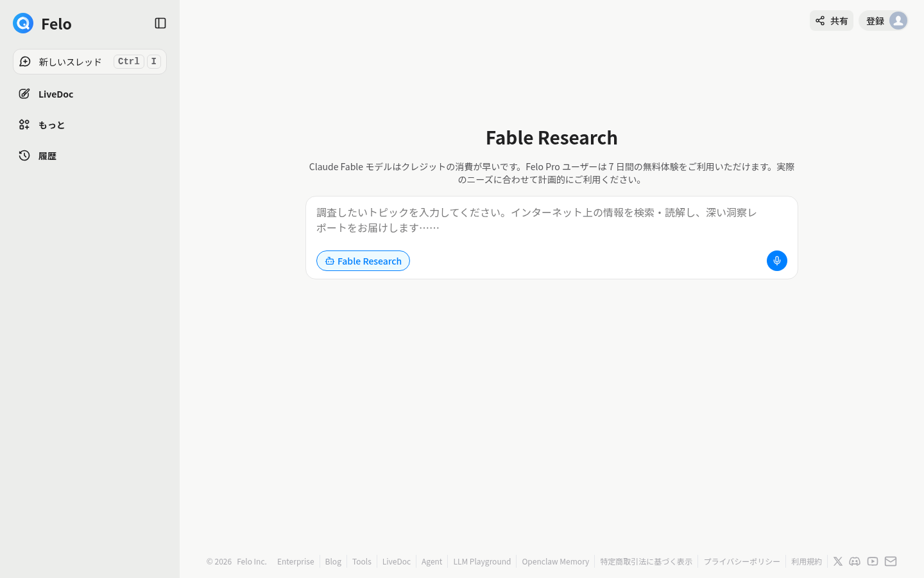
Task: Open the YouTube footer icon
Action: click(873, 561)
